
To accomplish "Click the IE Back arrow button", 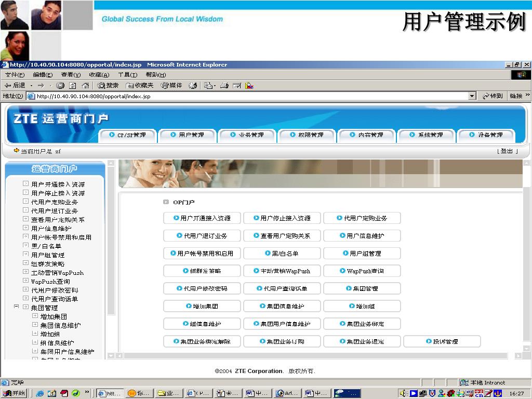I will pyautogui.click(x=15, y=86).
